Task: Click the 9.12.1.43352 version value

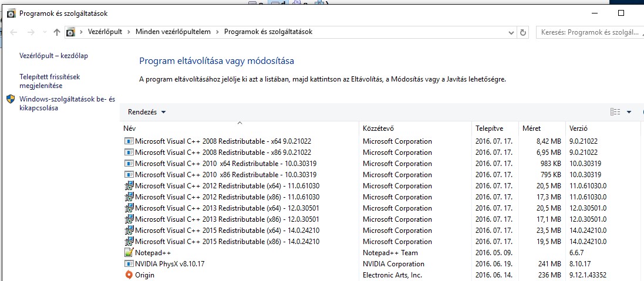Action: pos(588,275)
